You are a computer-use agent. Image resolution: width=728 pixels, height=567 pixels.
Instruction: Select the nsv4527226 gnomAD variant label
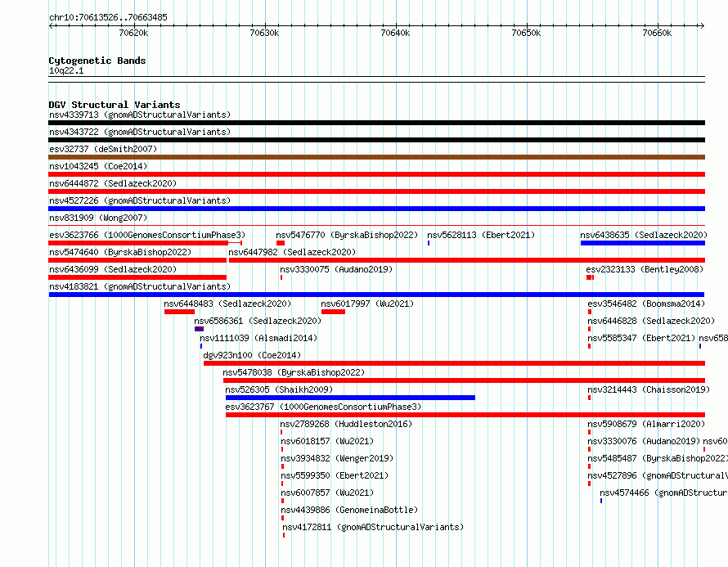click(140, 200)
